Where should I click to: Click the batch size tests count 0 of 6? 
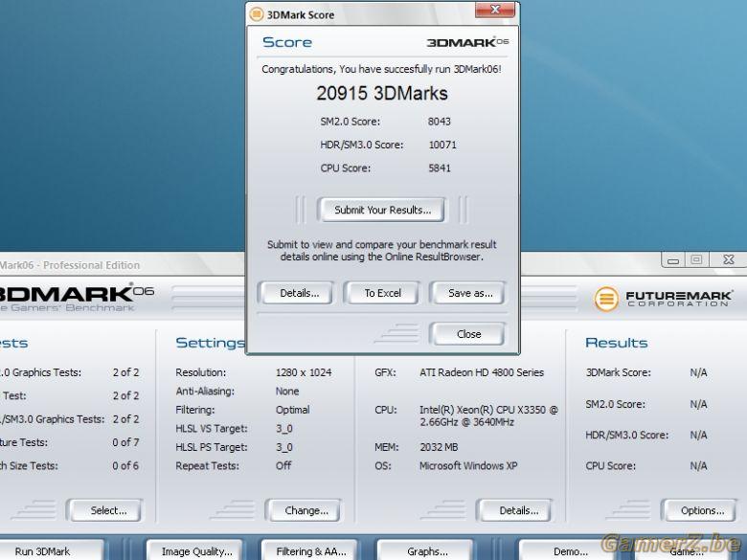(125, 466)
